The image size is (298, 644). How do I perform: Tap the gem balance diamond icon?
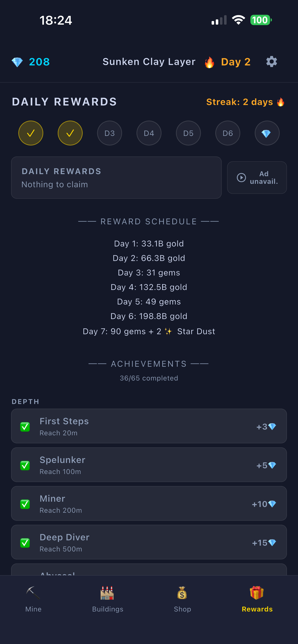17,62
